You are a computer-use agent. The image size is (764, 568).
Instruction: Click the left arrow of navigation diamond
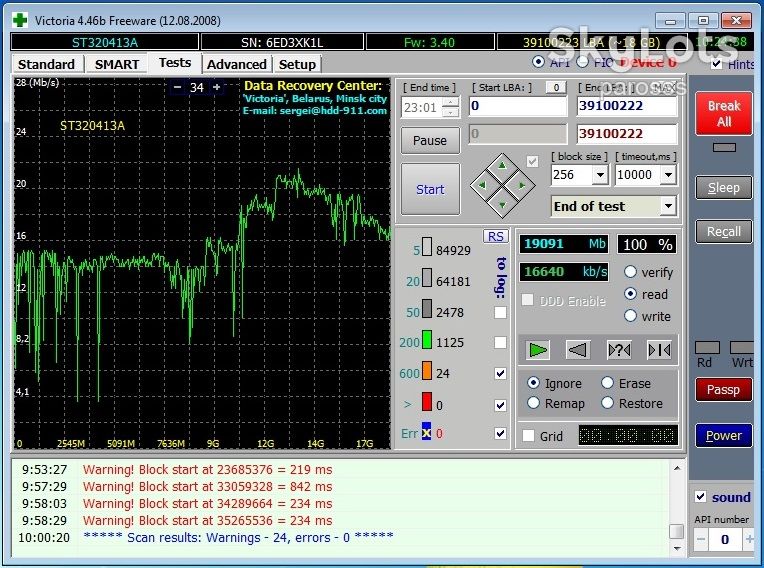click(x=482, y=185)
